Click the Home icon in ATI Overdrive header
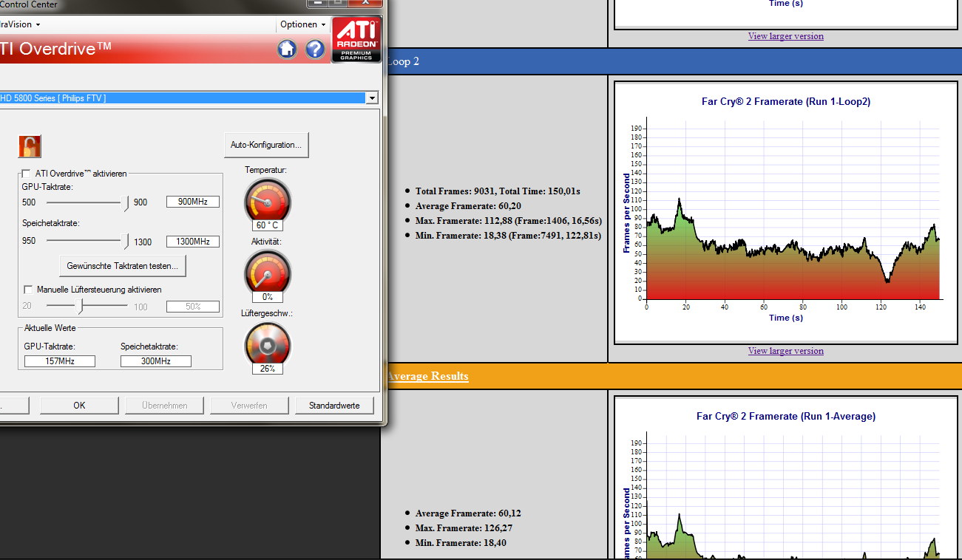 click(x=287, y=49)
